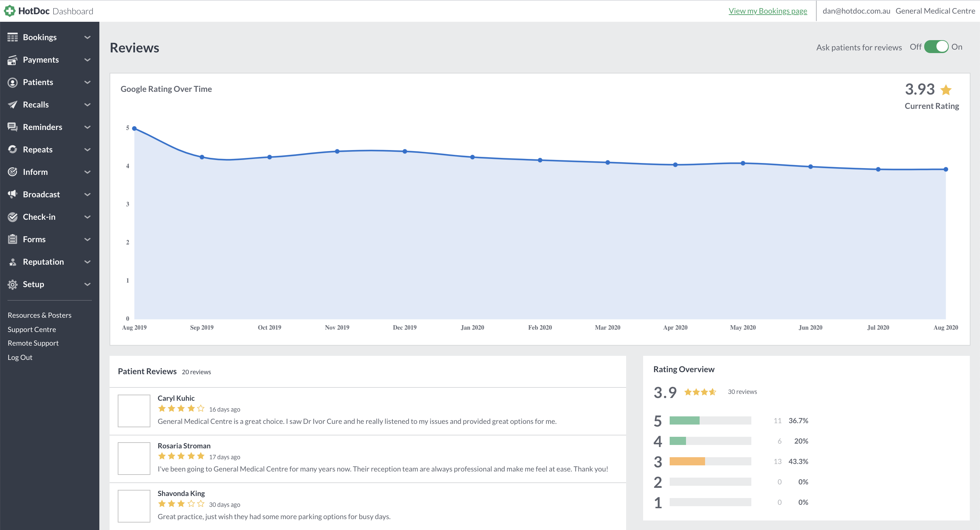Viewport: 980px width, 530px height.
Task: Click the Repeats refresh icon
Action: [x=13, y=149]
